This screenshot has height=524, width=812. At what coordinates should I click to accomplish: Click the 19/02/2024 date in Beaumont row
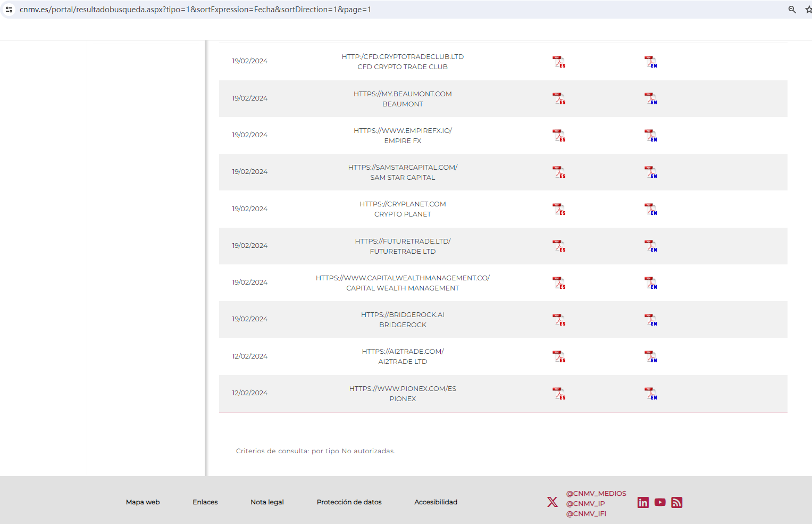(x=249, y=98)
